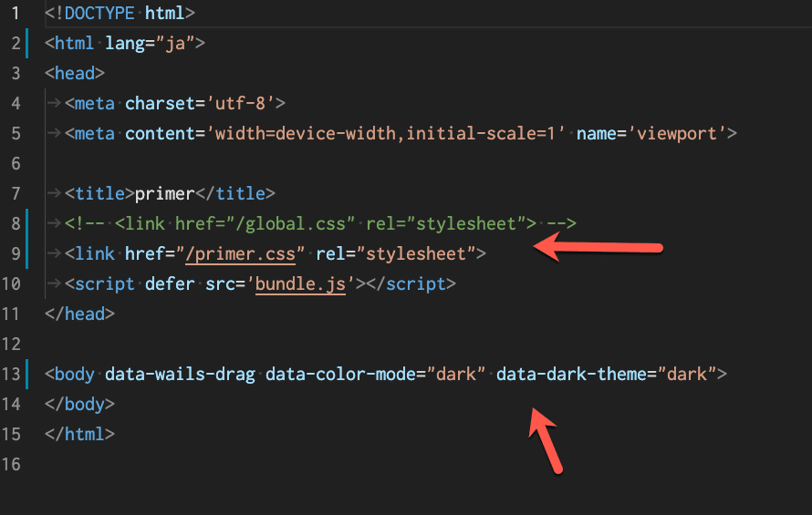812x515 pixels.
Task: Click the 'viewport' name value
Action: [x=677, y=134]
